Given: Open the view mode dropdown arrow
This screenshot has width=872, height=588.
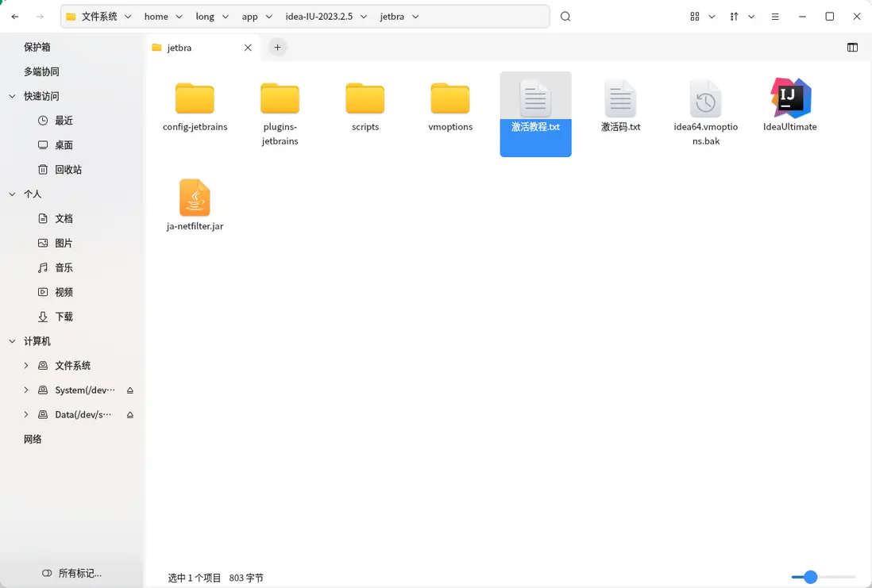Looking at the screenshot, I should (x=712, y=17).
